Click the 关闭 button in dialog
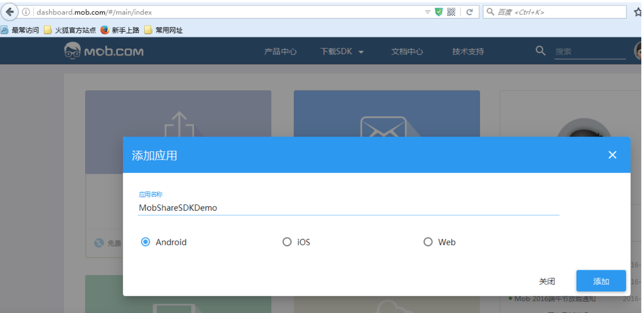Image resolution: width=644 pixels, height=313 pixels. point(547,281)
